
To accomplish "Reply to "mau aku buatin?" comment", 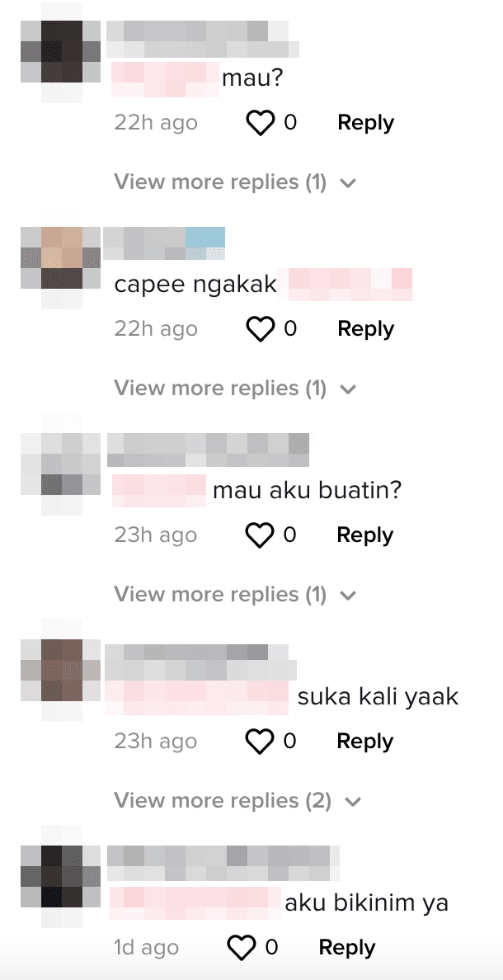I will 365,535.
